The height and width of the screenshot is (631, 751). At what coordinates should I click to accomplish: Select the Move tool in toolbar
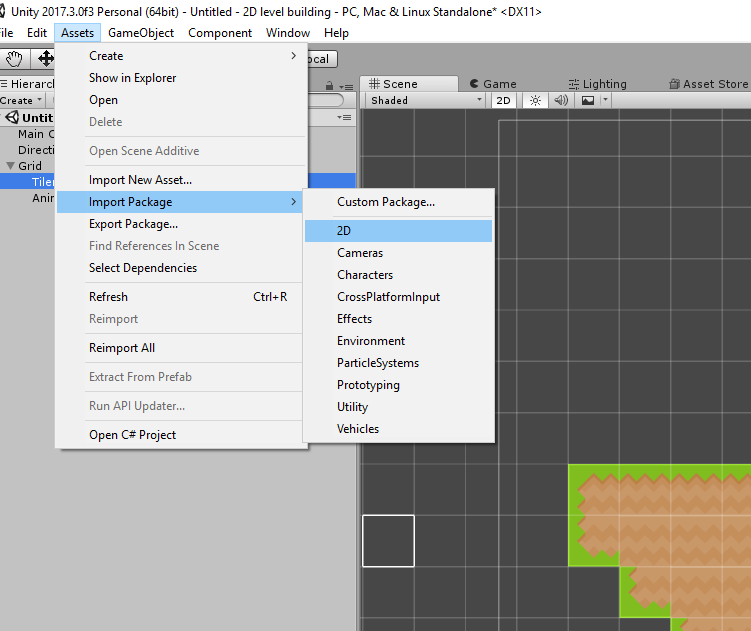click(x=46, y=59)
